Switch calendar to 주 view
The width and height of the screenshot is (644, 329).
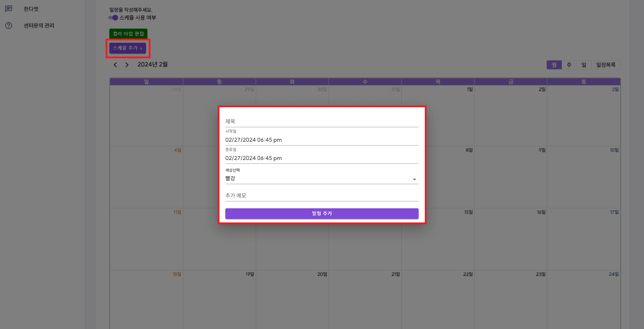click(569, 65)
